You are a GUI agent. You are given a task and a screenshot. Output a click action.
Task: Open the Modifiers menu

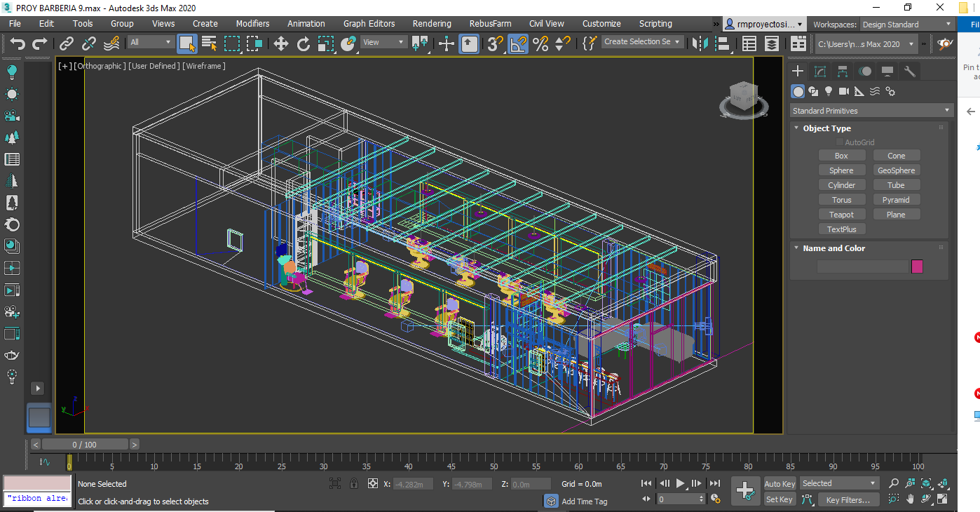tap(252, 24)
